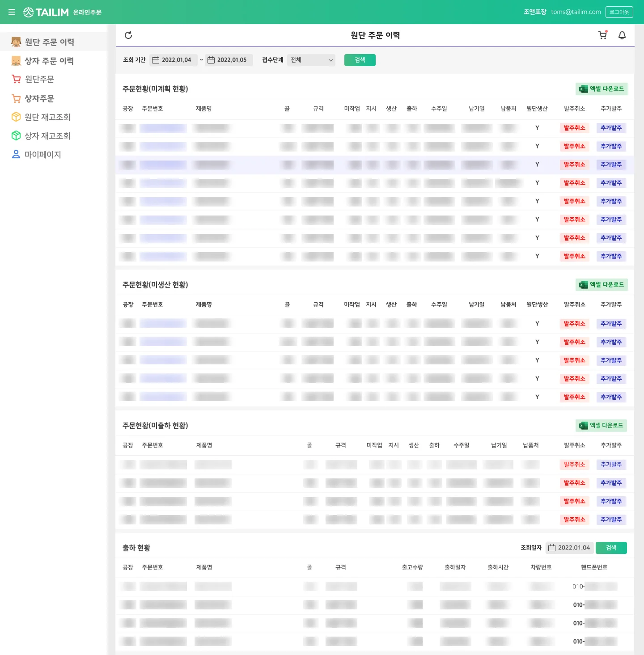Click the 원단 주문 이력 sidebar icon
Image resolution: width=644 pixels, height=655 pixels.
coord(16,42)
